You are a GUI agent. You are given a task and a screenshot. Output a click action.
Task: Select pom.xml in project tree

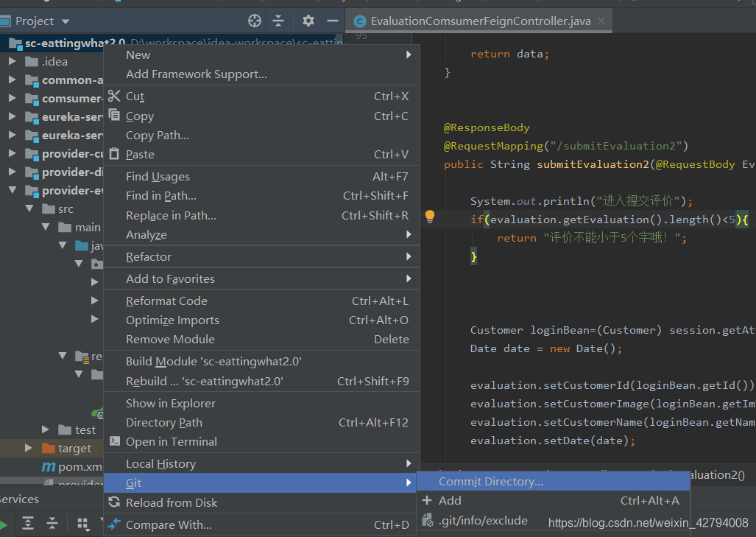[x=80, y=466]
